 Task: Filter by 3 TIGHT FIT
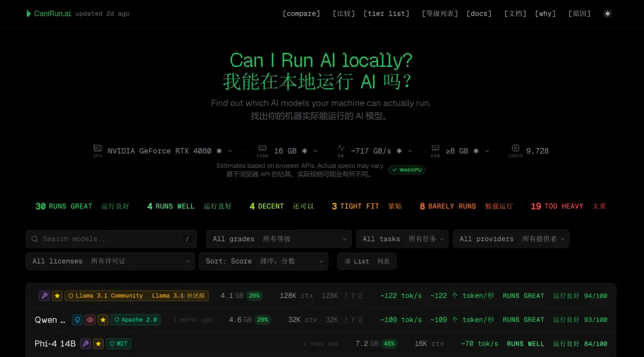[367, 206]
